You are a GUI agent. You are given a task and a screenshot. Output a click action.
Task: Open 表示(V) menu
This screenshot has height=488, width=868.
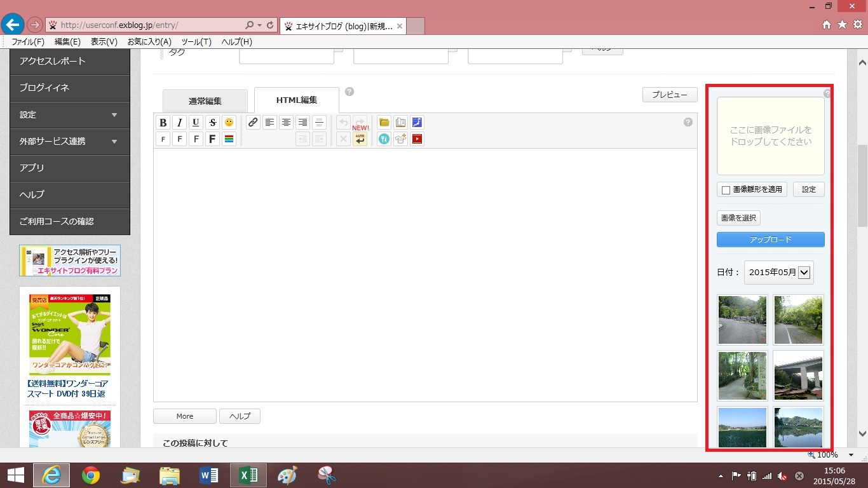(104, 42)
